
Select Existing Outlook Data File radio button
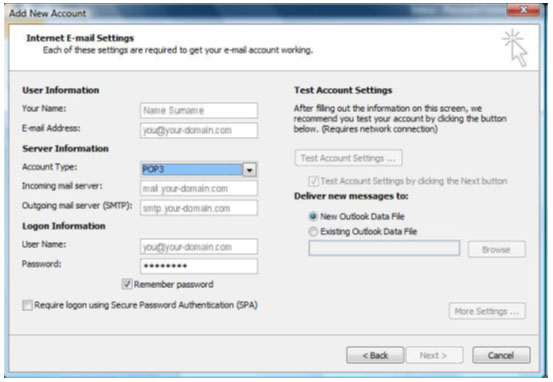pos(313,231)
